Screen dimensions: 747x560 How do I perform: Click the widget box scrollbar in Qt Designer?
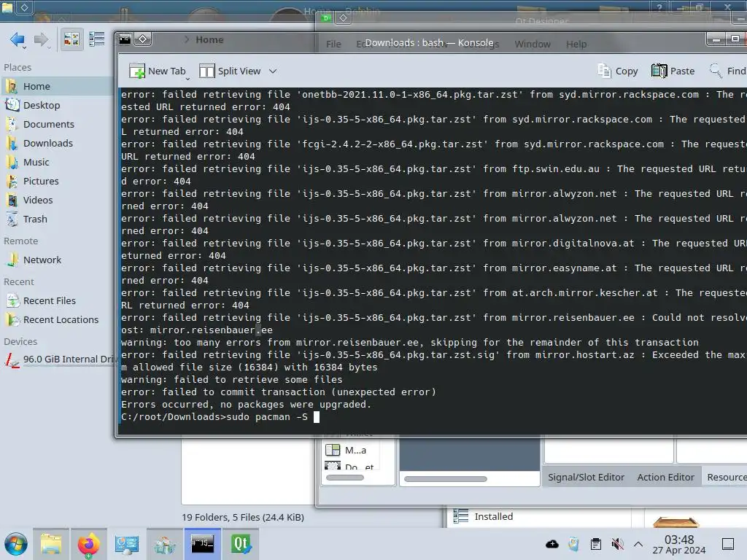(345, 478)
